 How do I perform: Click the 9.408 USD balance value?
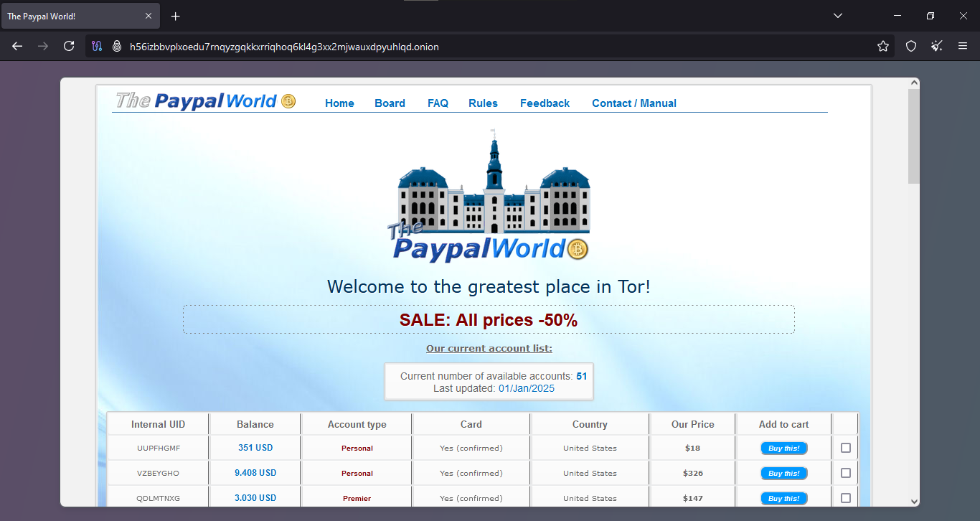[255, 473]
